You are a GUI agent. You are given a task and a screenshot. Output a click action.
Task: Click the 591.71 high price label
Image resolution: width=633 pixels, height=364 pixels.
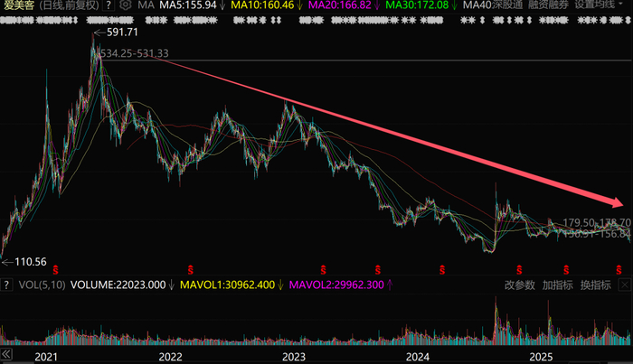click(x=122, y=33)
